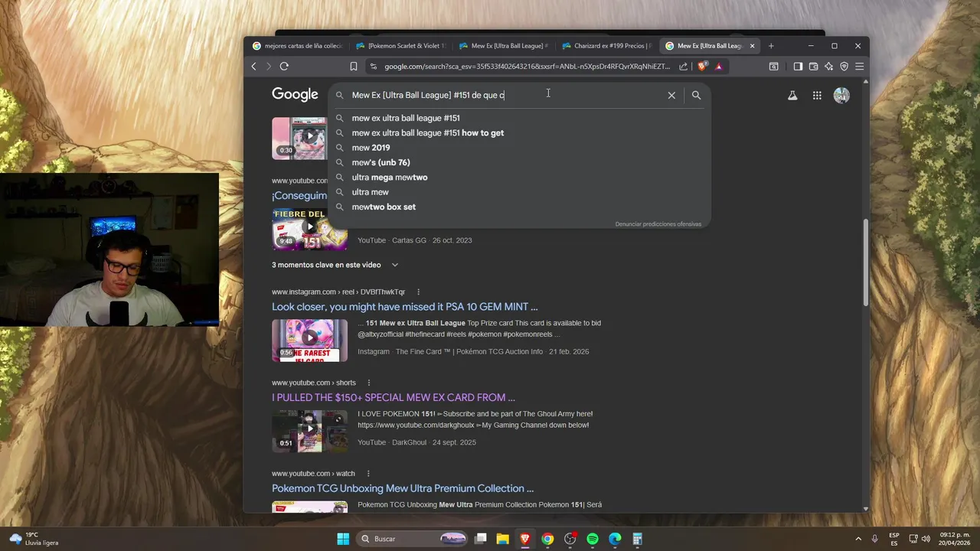Open volume control in system tray
This screenshot has height=551, width=980.
coord(926,539)
